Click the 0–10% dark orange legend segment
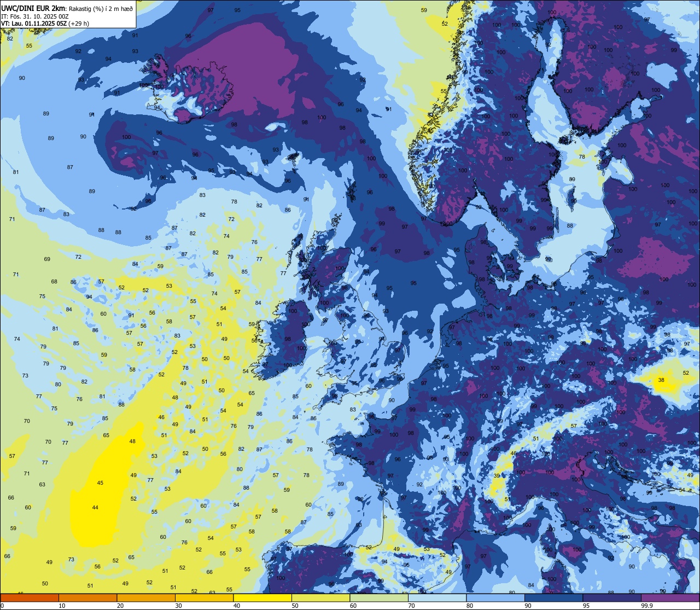 click(x=30, y=597)
